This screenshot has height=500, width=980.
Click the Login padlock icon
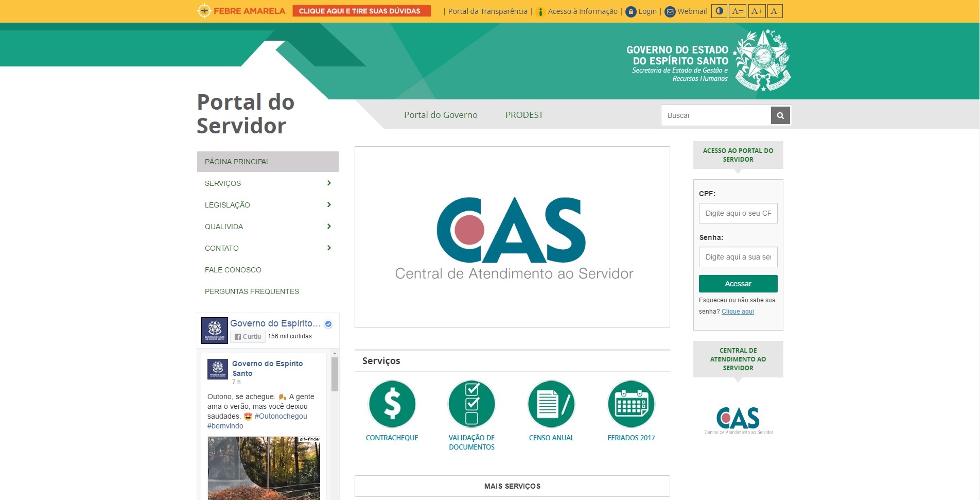point(631,11)
